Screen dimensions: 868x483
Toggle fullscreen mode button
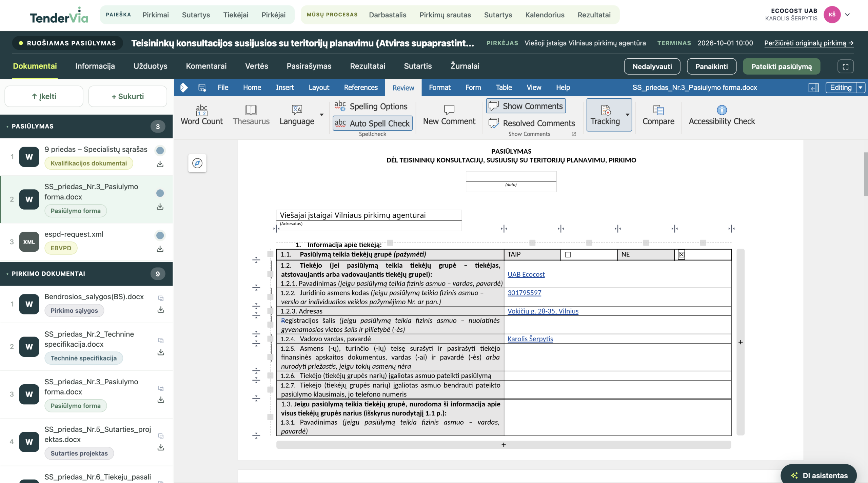(845, 66)
